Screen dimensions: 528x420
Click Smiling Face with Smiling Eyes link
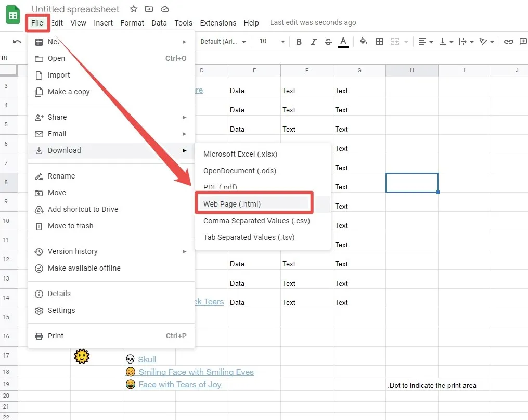[x=196, y=372]
